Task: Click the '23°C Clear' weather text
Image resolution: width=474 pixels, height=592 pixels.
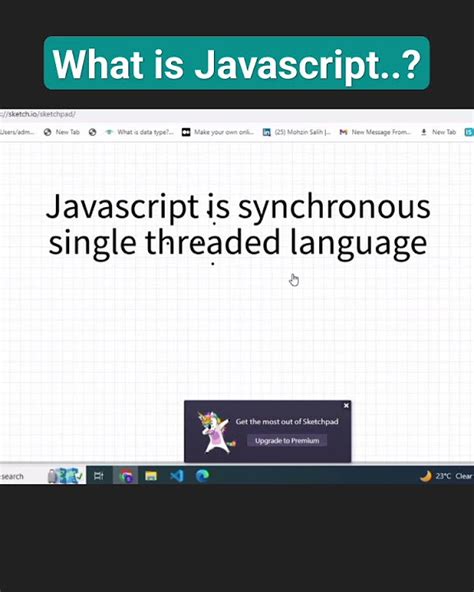Action: point(454,476)
